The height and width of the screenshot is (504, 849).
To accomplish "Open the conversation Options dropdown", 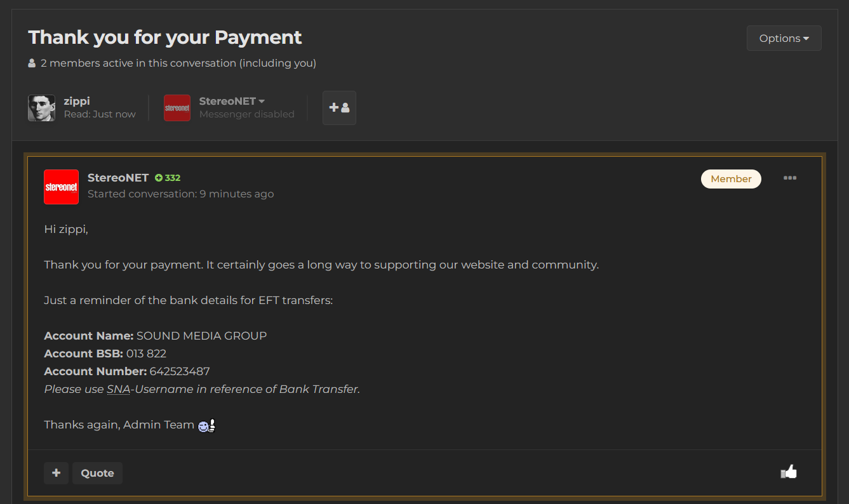I will point(784,38).
